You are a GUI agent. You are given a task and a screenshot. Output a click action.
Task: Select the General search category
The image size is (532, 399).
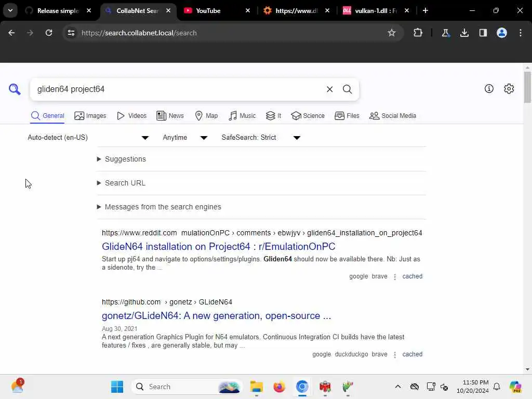47,116
